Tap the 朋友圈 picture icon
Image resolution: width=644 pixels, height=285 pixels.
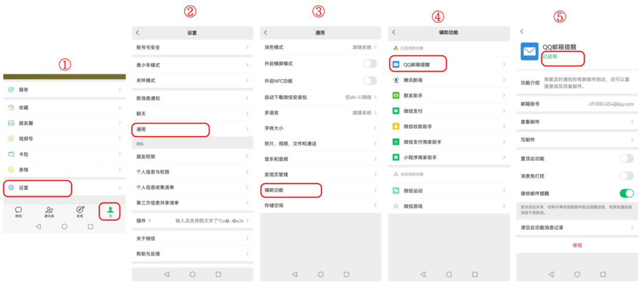click(11, 123)
